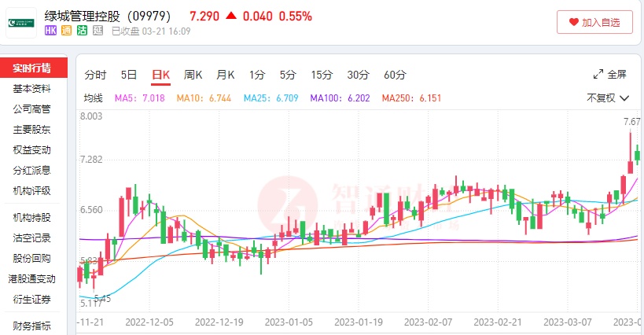Open 港股通变动 in the sidebar

(32, 279)
